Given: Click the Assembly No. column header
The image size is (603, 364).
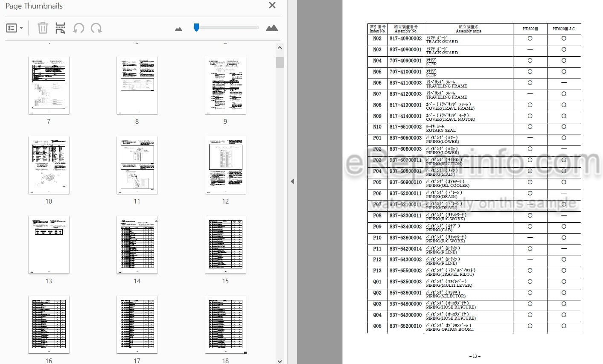Looking at the screenshot, I should tap(405, 29).
